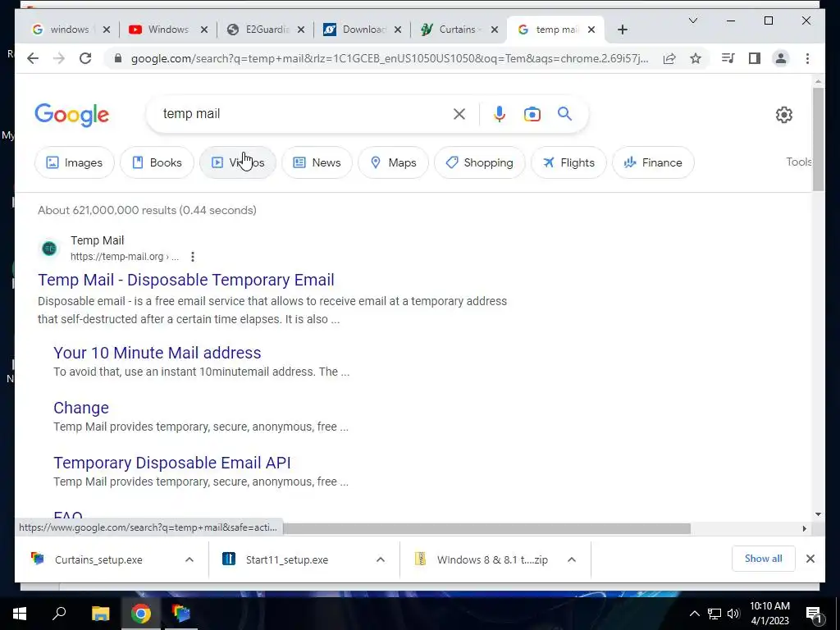Image resolution: width=840 pixels, height=630 pixels.
Task: Open the Start11_setup.exe download
Action: [286, 559]
